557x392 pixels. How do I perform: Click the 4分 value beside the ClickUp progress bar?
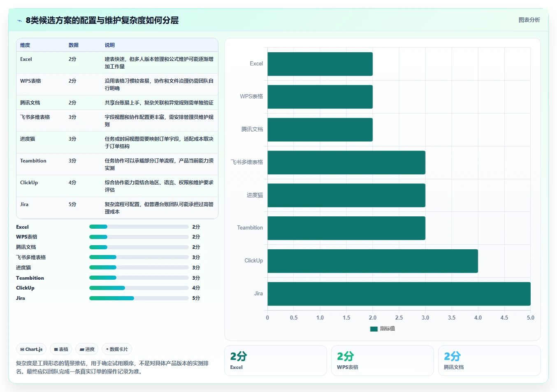[x=196, y=288]
